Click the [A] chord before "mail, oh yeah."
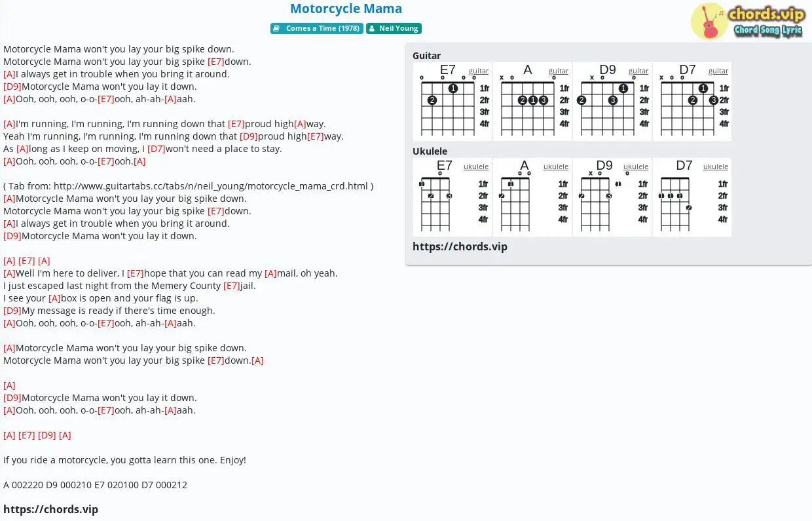Image resolution: width=812 pixels, height=521 pixels. point(270,273)
